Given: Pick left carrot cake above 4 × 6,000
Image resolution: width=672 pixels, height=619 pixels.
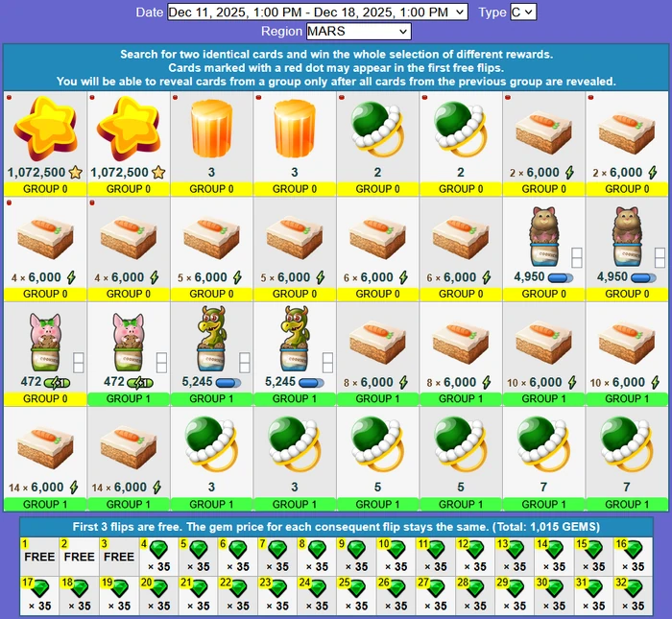Looking at the screenshot, I should pos(45,238).
